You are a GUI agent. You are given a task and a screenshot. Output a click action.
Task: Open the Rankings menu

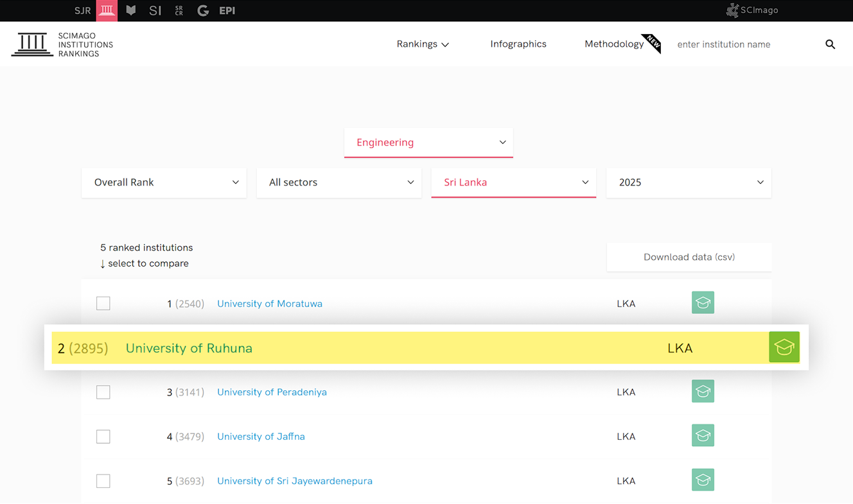click(x=422, y=44)
